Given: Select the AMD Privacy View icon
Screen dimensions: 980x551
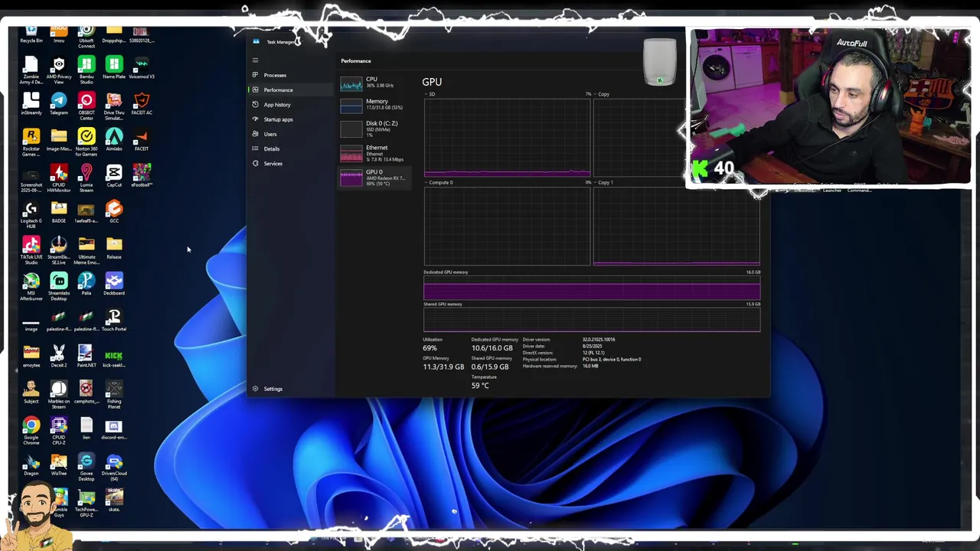Looking at the screenshot, I should pos(59,70).
